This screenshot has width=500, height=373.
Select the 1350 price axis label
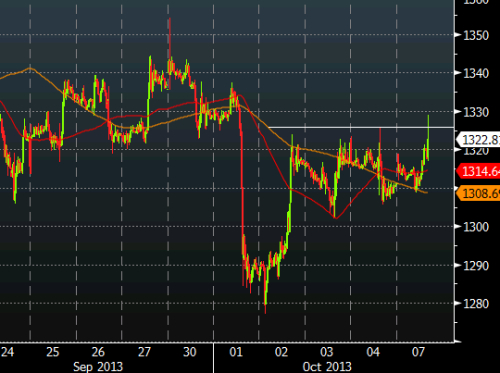coord(476,35)
